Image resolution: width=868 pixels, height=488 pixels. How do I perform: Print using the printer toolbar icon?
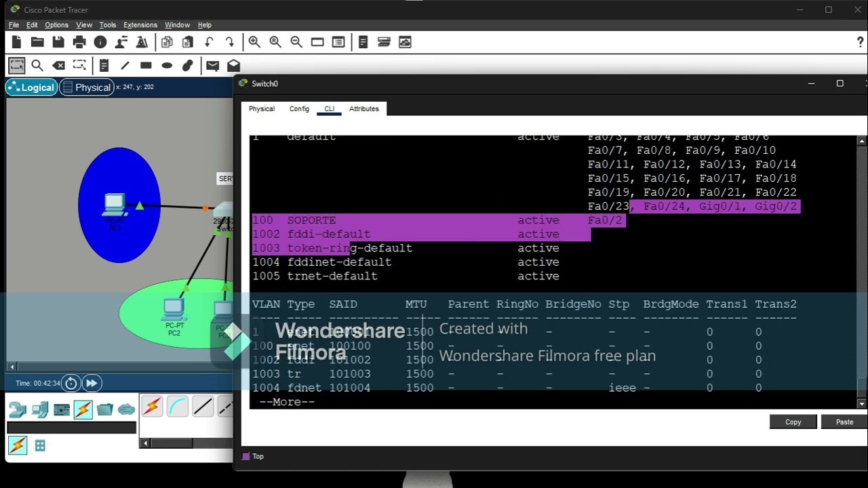pyautogui.click(x=79, y=42)
